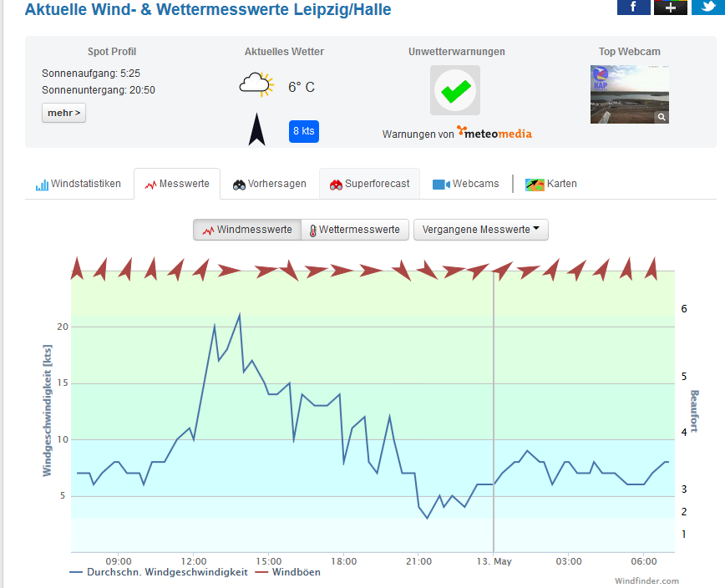
Task: Click the 6° C temperature reading
Action: (302, 87)
